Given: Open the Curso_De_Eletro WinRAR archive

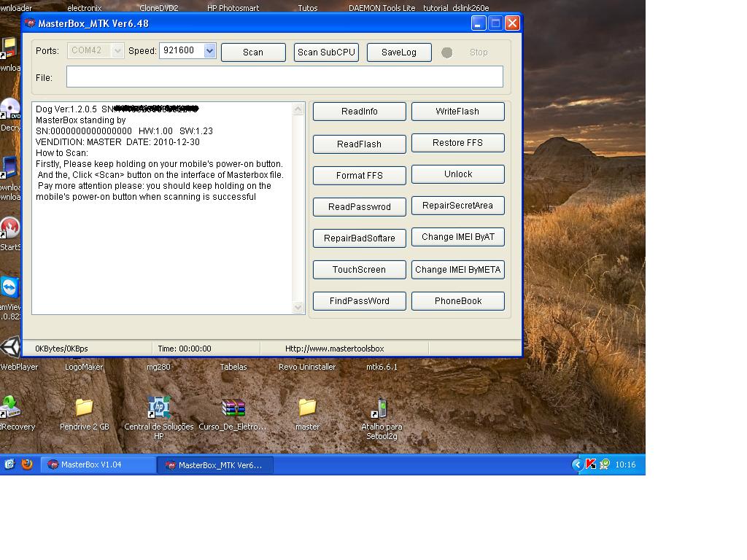Looking at the screenshot, I should point(233,408).
